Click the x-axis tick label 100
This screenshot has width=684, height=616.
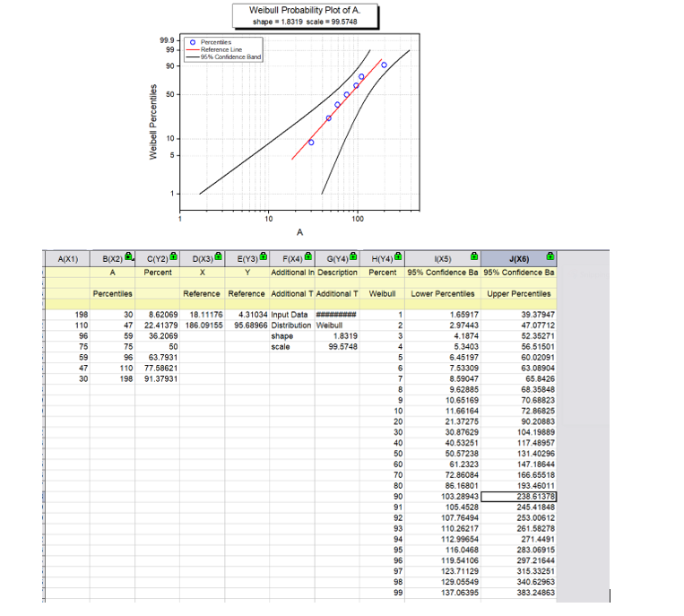(x=358, y=219)
